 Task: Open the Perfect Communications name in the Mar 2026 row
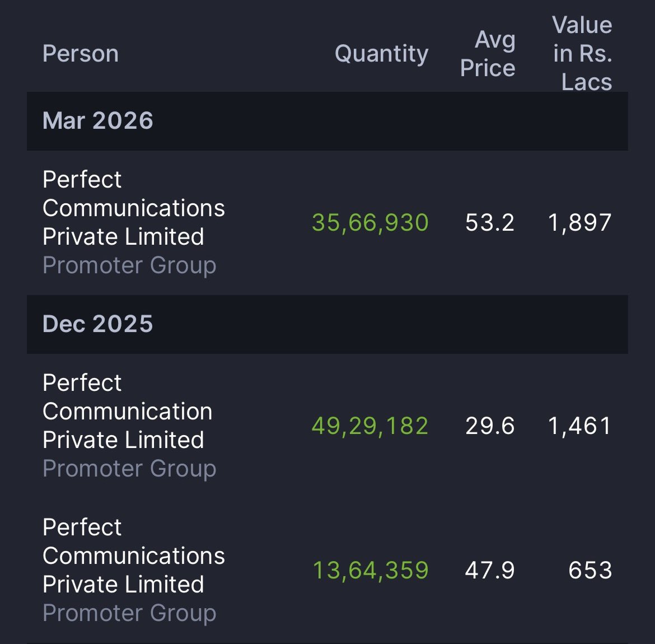[x=133, y=208]
